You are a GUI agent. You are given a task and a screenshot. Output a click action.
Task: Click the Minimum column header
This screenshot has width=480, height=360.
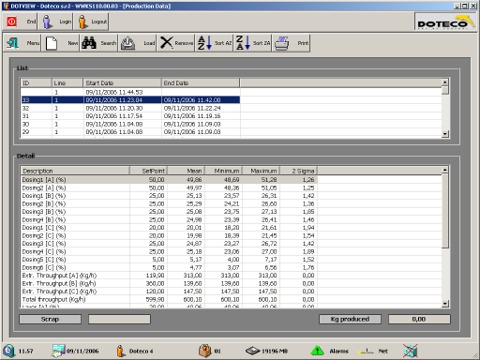[x=223, y=171]
